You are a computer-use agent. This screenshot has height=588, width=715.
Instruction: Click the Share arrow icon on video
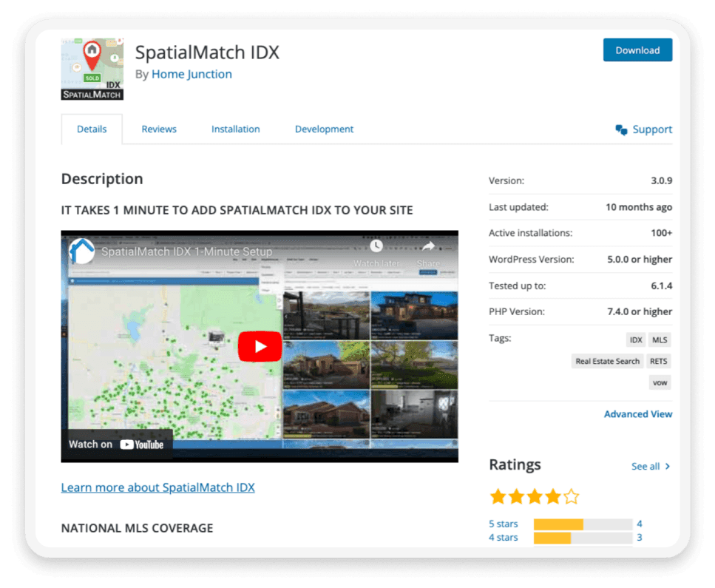[x=428, y=246]
